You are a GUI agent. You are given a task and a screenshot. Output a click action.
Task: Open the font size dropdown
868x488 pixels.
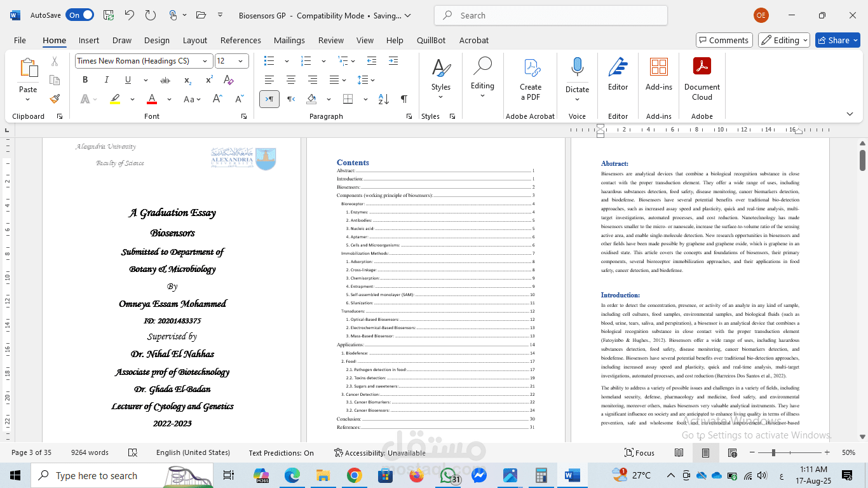point(241,61)
